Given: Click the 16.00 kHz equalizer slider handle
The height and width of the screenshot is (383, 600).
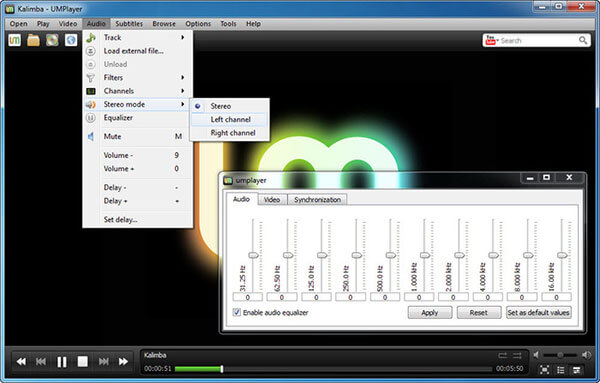Looking at the screenshot, I should point(562,255).
